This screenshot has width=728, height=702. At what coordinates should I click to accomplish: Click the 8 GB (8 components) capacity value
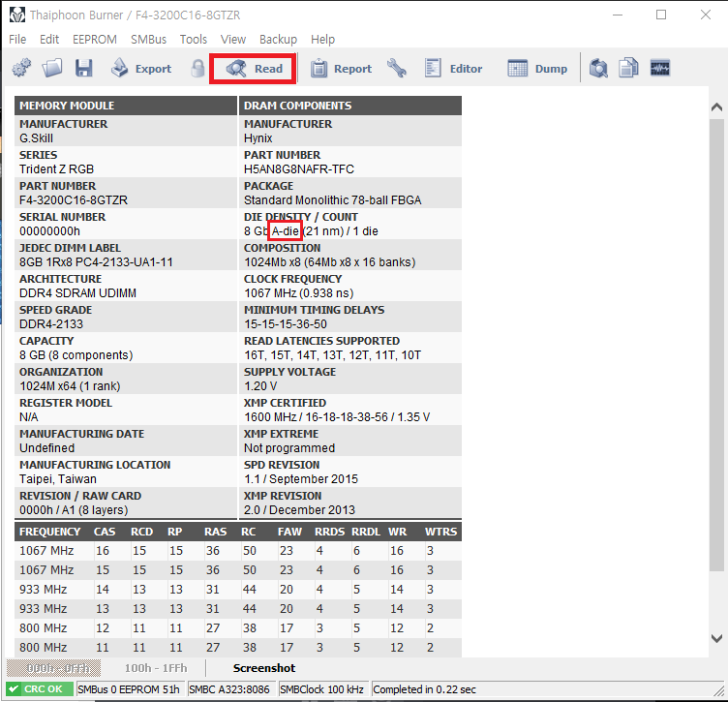click(76, 355)
